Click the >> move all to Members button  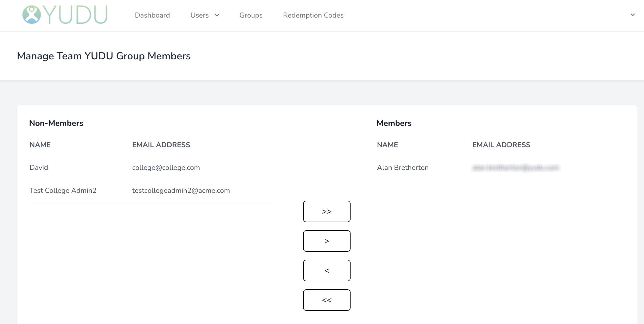point(327,211)
